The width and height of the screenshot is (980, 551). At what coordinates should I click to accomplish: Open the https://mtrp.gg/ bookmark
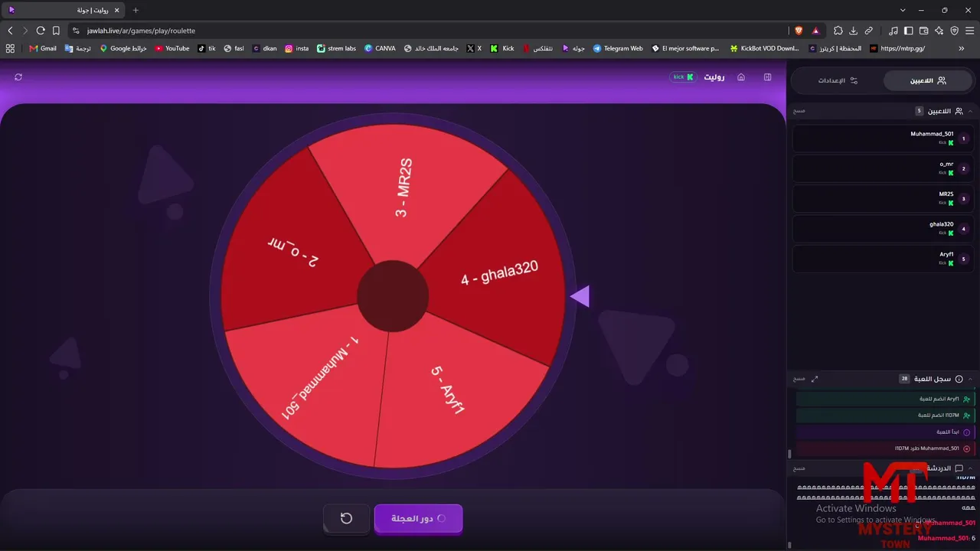(897, 48)
